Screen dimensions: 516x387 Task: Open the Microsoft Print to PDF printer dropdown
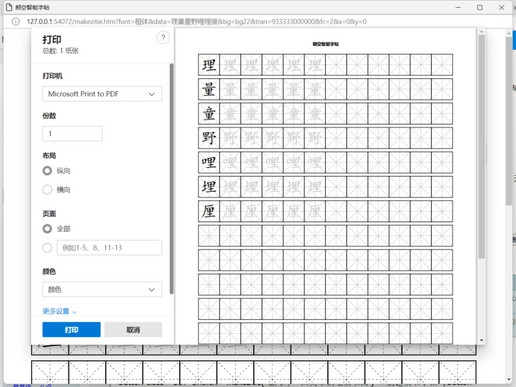click(x=102, y=94)
